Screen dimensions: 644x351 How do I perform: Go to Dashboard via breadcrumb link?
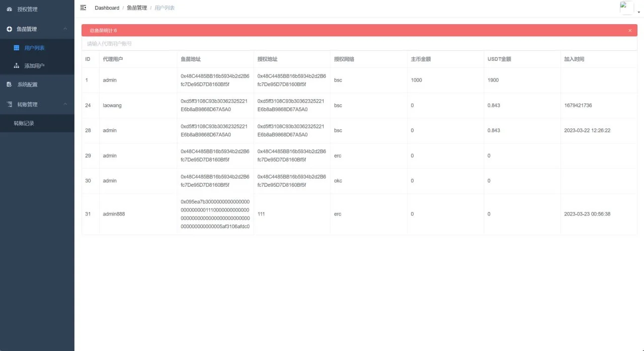tap(107, 8)
